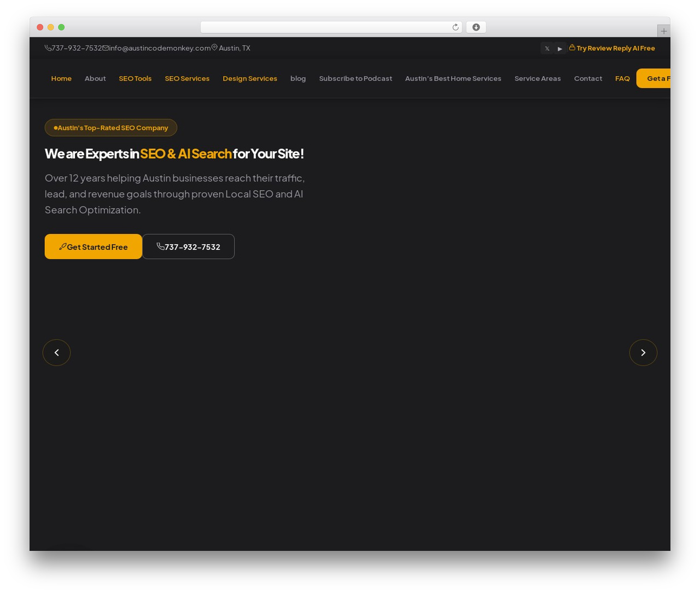Click the Get Started Free button
This screenshot has height=593, width=700.
(x=94, y=247)
